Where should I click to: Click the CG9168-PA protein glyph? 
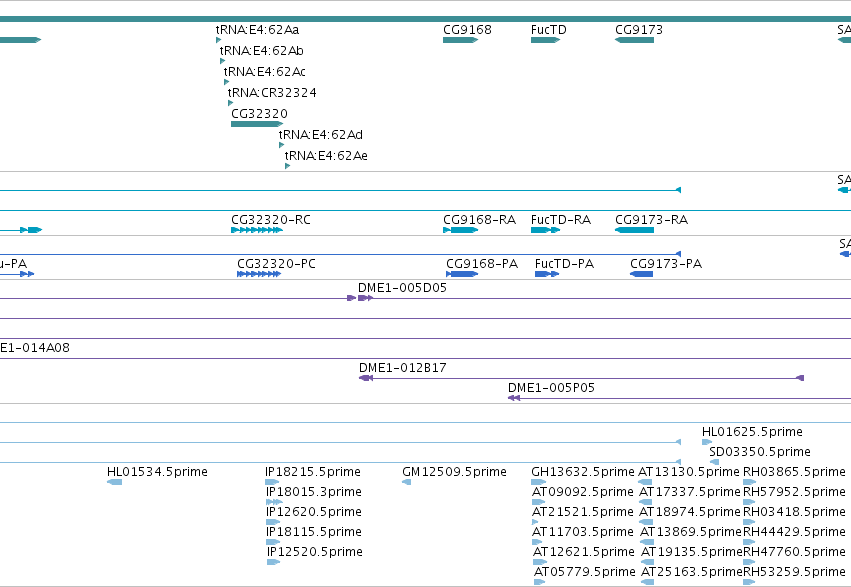coord(462,274)
